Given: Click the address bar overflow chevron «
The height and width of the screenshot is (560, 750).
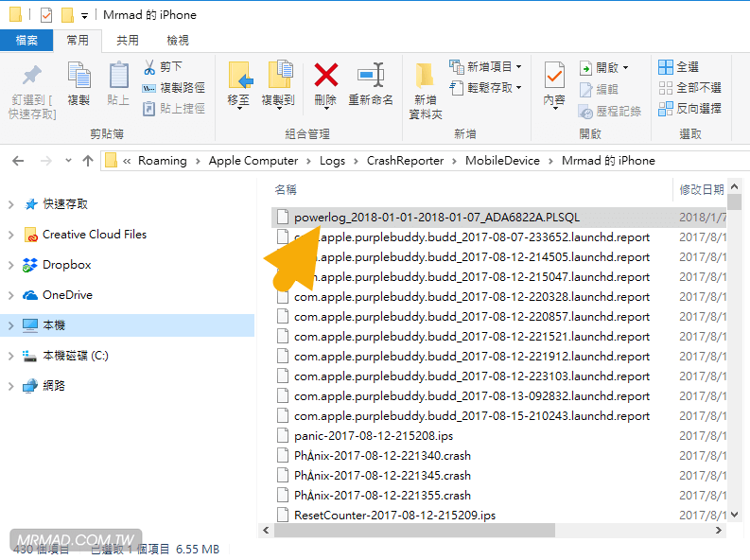Looking at the screenshot, I should pyautogui.click(x=127, y=161).
